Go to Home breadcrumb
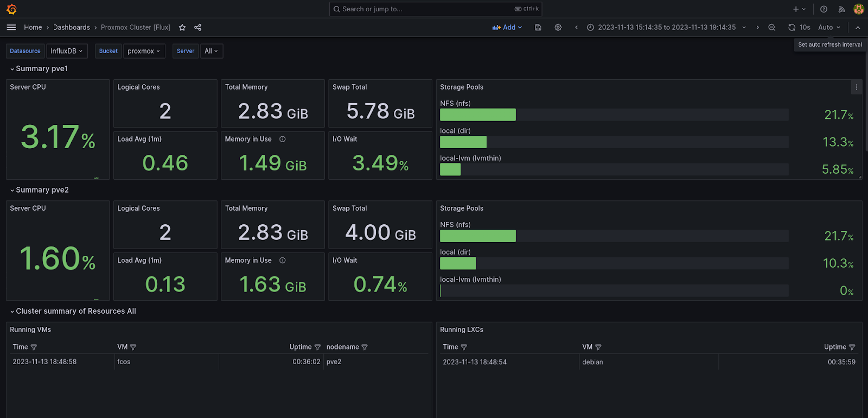This screenshot has height=418, width=868. [33, 27]
